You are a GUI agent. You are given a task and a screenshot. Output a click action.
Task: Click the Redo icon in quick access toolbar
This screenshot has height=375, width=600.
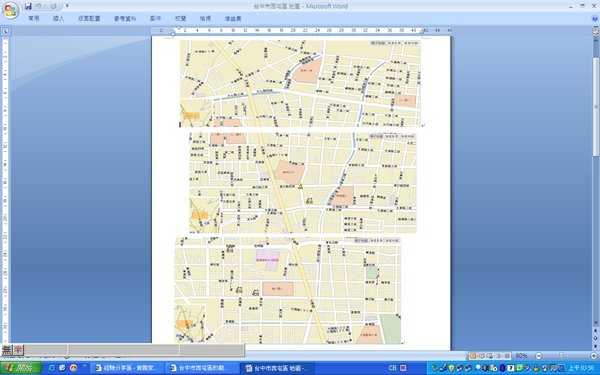coord(54,6)
